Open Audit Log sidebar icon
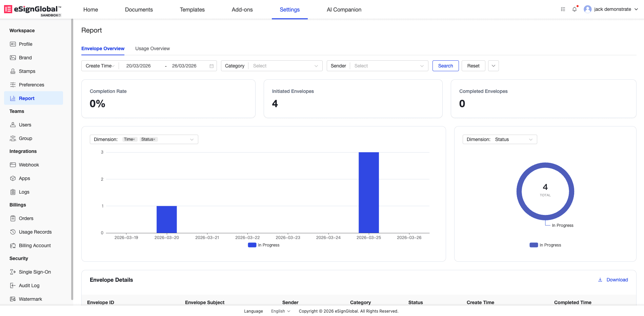The height and width of the screenshot is (316, 644). pos(13,285)
